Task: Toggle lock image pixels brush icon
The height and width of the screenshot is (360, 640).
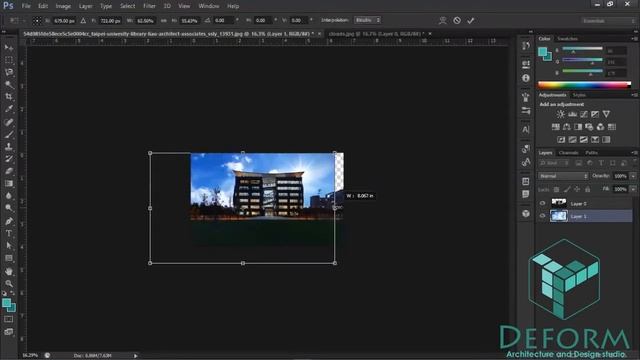Action: coord(567,189)
